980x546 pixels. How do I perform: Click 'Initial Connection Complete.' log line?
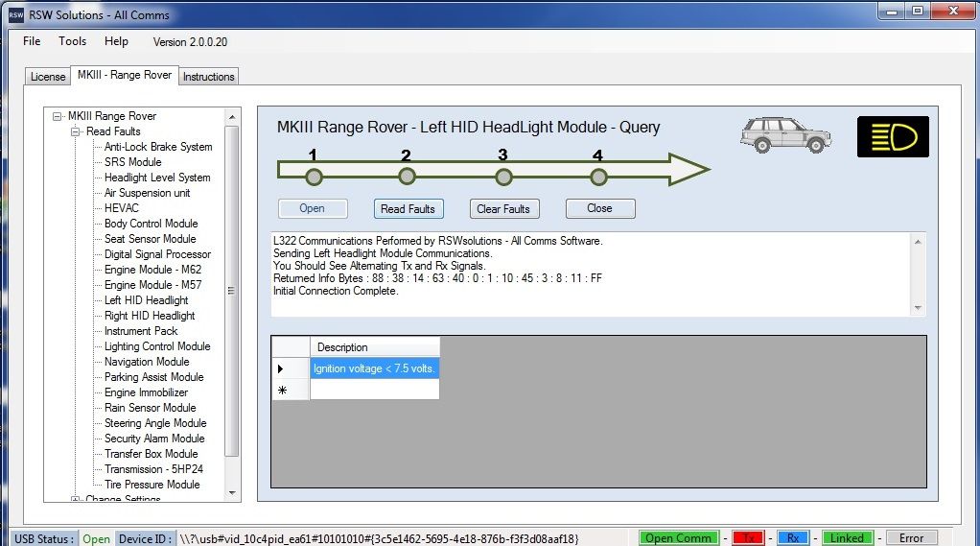click(336, 291)
